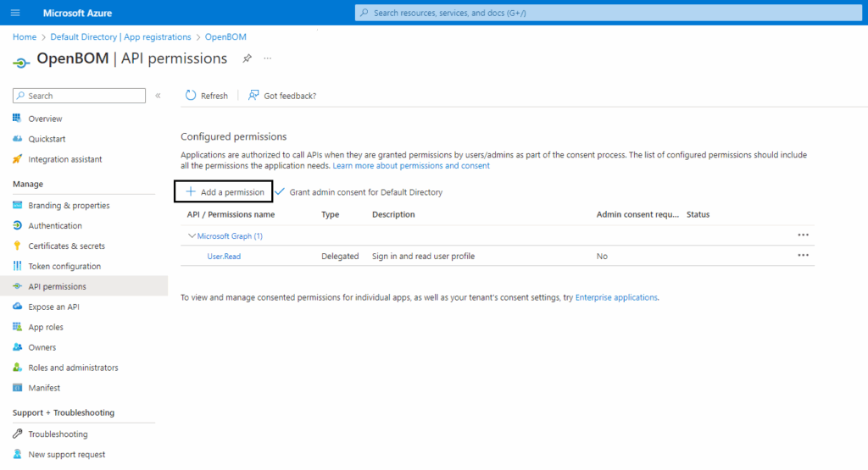The width and height of the screenshot is (868, 470).
Task: Click the Status column header
Action: [698, 214]
